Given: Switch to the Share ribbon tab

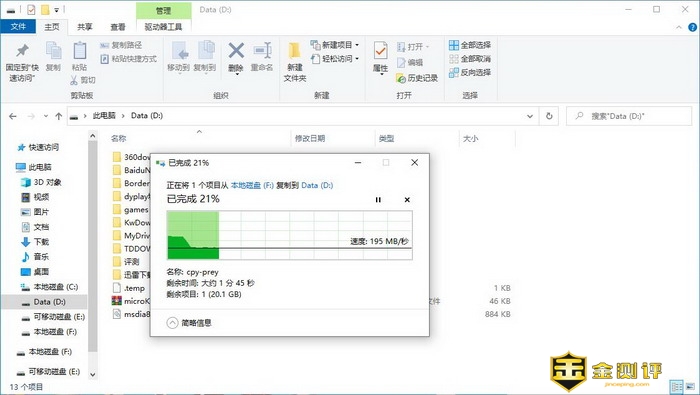Looking at the screenshot, I should 85,27.
